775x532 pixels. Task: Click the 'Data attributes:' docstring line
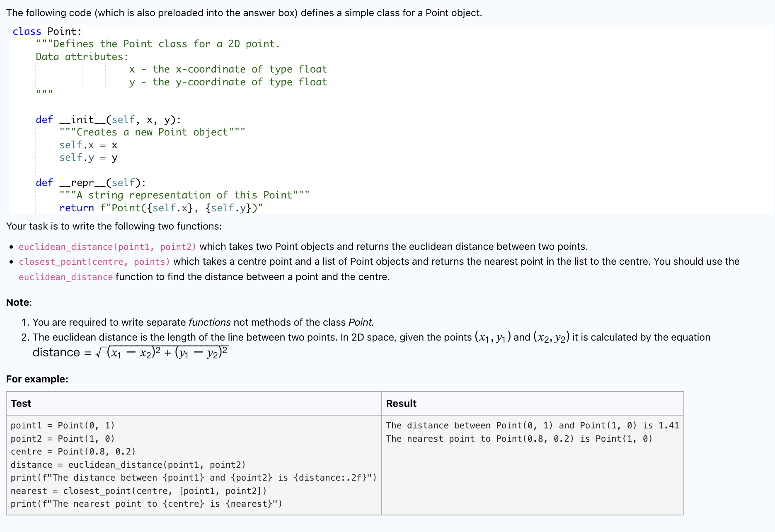(82, 57)
